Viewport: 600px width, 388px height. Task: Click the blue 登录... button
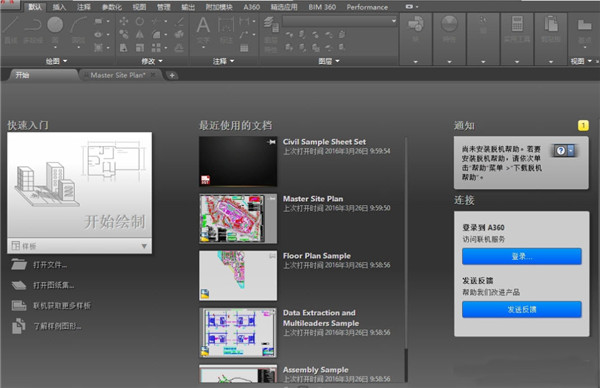(x=522, y=256)
